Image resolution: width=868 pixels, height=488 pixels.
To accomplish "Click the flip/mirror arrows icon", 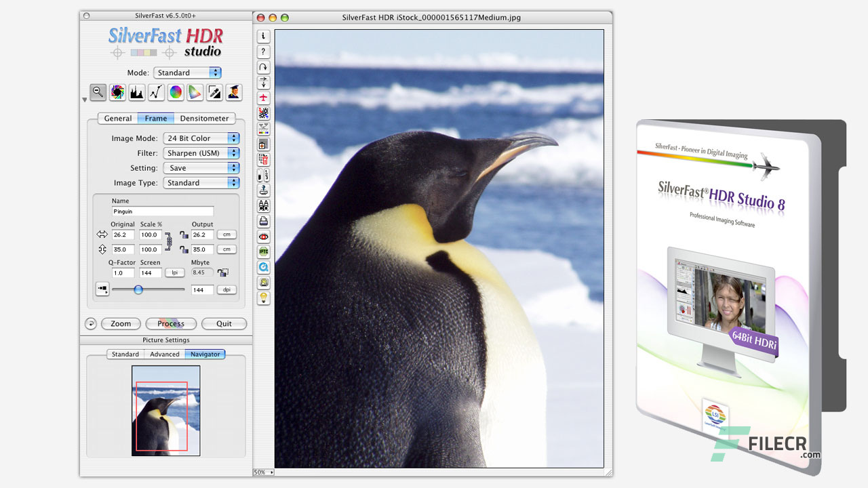I will (264, 83).
